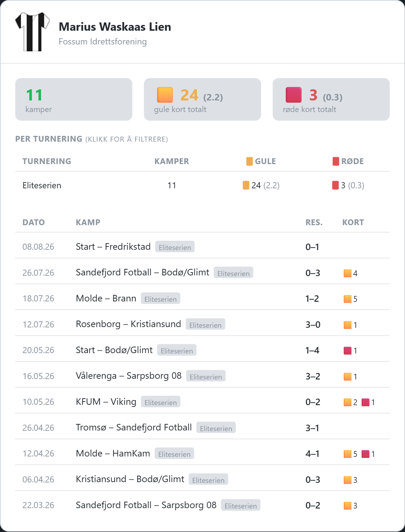This screenshot has height=532, width=405.
Task: Open the Tromsø – Sandefjord Fotball match
Action: tap(202, 428)
